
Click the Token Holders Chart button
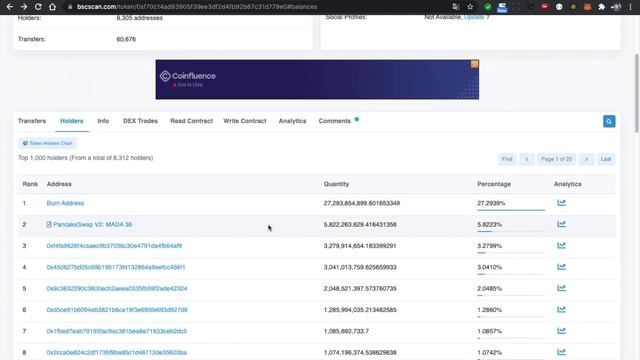click(47, 143)
